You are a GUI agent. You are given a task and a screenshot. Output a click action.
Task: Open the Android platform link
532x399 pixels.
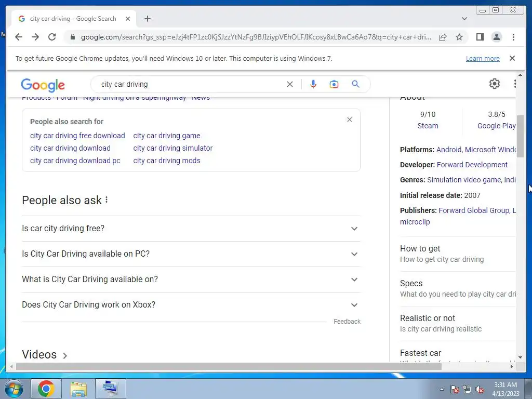pos(448,150)
